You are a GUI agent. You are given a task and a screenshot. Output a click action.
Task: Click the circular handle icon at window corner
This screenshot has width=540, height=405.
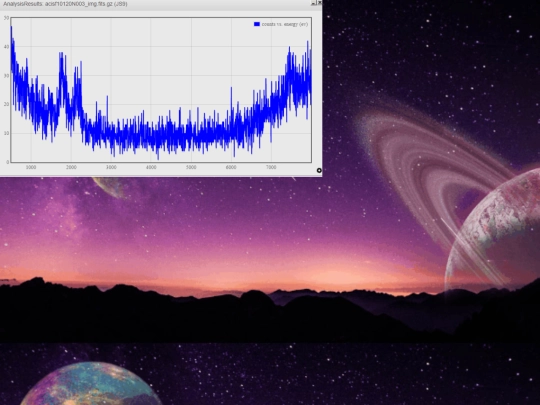(x=319, y=170)
